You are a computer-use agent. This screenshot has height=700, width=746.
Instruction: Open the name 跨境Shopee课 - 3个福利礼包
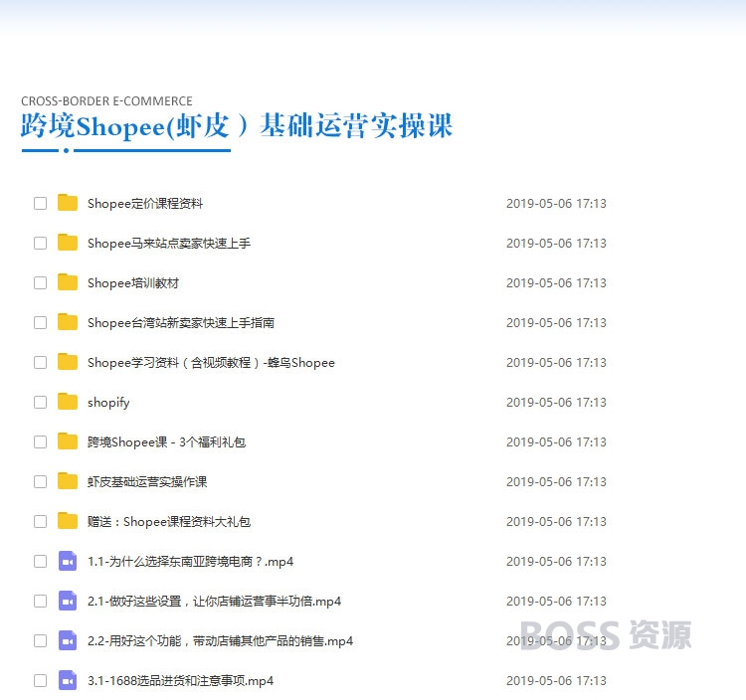point(166,442)
